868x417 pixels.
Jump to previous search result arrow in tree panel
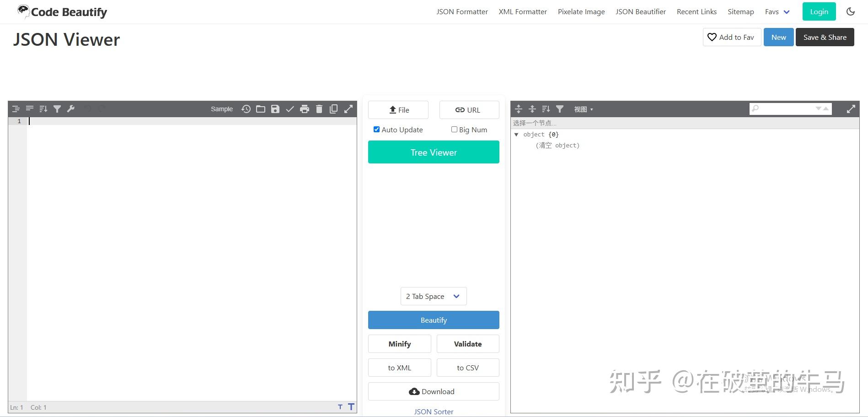(x=826, y=108)
